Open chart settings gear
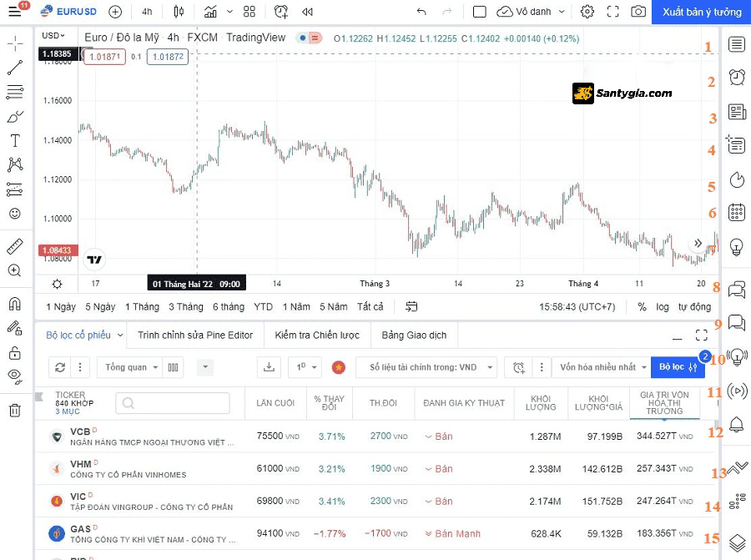 click(587, 12)
